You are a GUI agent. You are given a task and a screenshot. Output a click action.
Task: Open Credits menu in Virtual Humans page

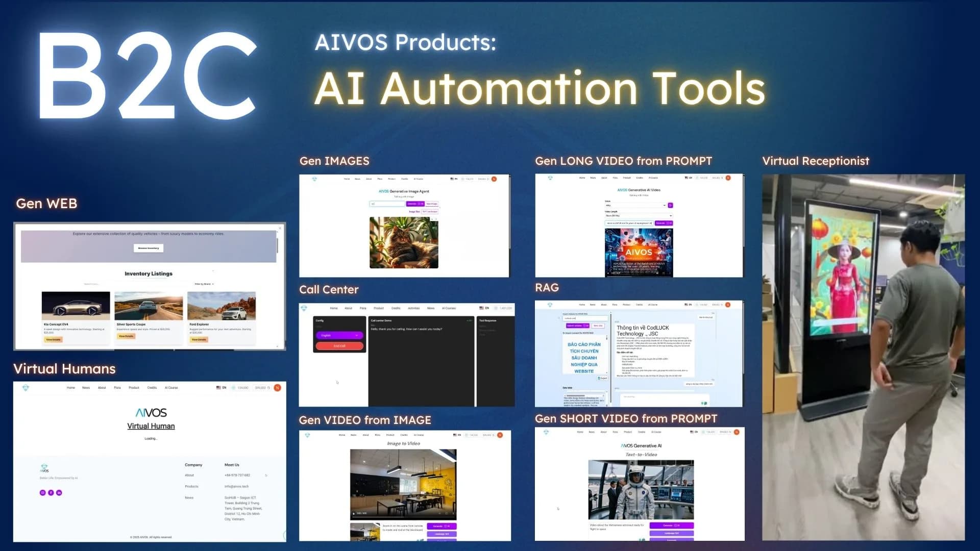coord(152,388)
